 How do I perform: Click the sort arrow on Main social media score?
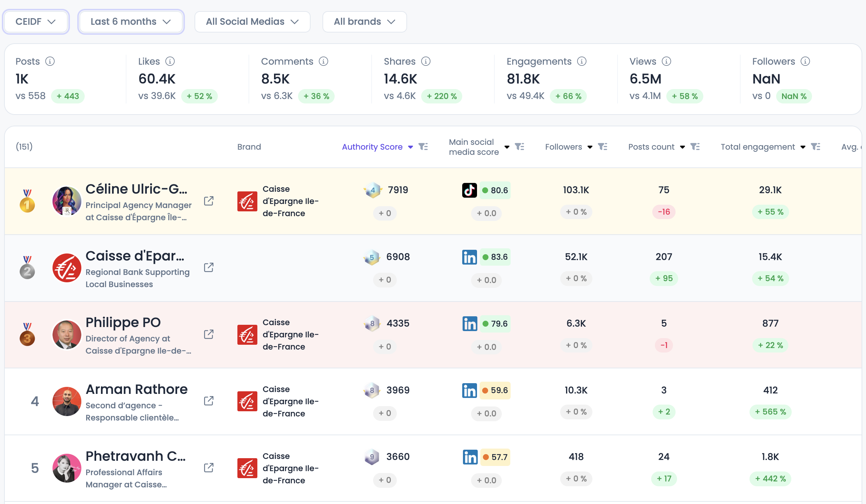[x=507, y=147]
